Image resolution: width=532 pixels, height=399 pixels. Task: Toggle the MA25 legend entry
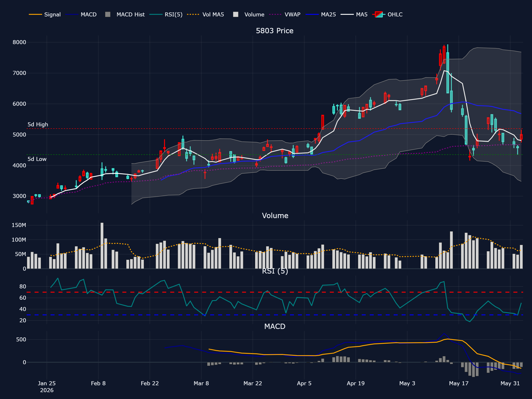pyautogui.click(x=321, y=14)
